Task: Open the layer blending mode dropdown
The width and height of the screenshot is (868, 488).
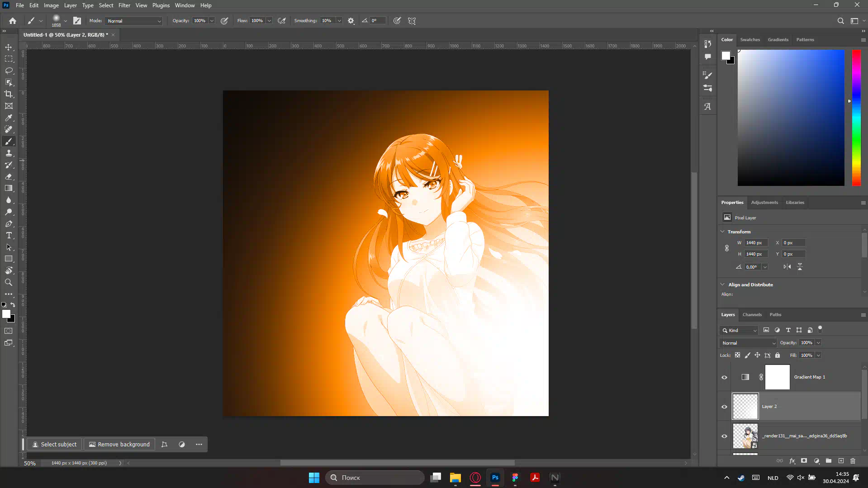Action: (x=748, y=343)
